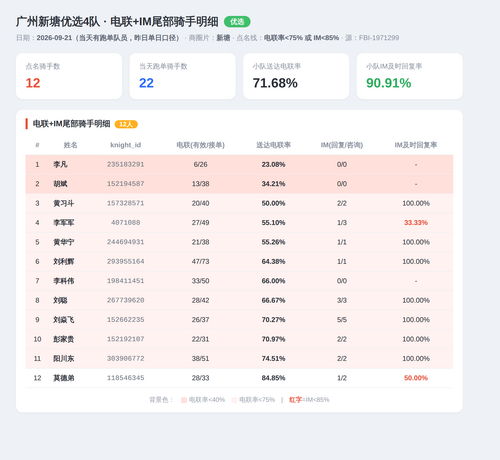Click the 23.08% call rate value
The width and height of the screenshot is (500, 460).
[x=273, y=164]
